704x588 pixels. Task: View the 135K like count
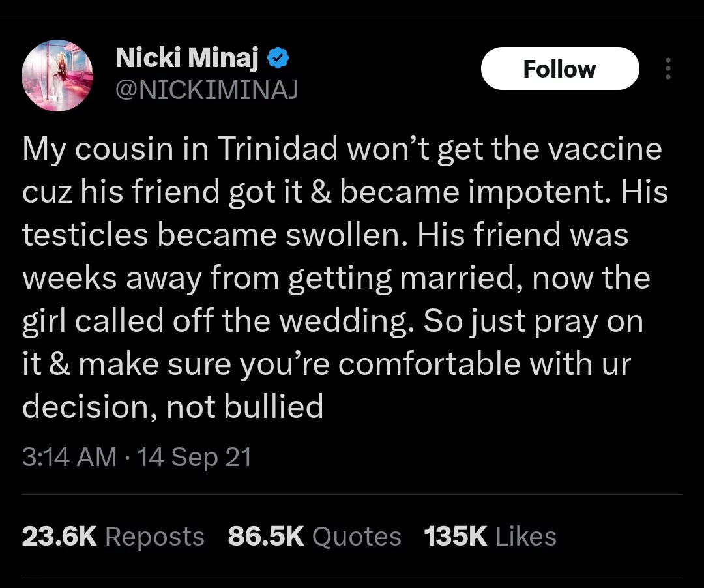pos(455,536)
